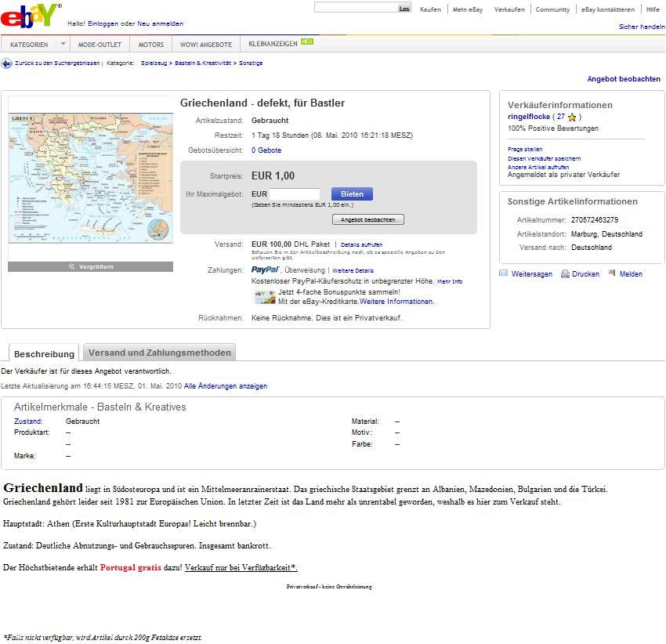Click the back arrow icon near Suchergebnissen

point(7,63)
